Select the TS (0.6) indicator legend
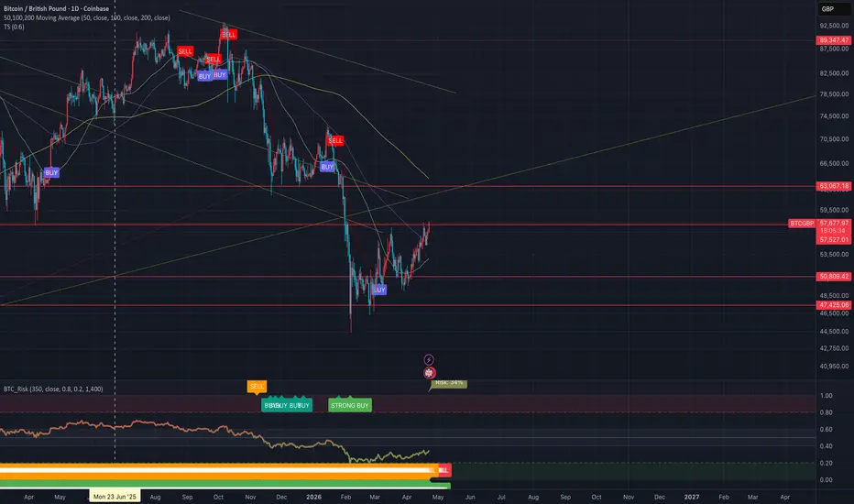 pos(14,27)
